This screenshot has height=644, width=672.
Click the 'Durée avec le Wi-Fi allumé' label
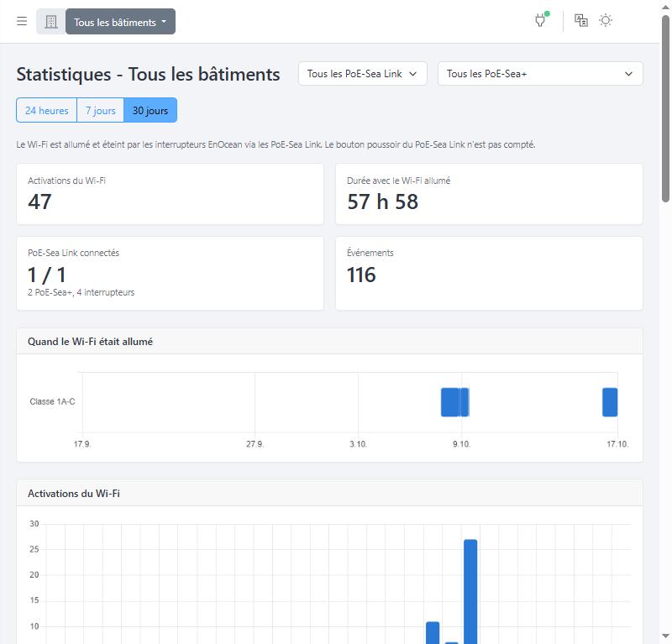(398, 181)
